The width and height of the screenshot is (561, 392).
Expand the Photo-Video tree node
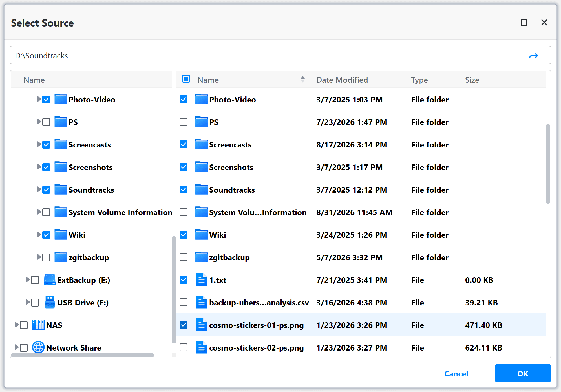pos(39,99)
